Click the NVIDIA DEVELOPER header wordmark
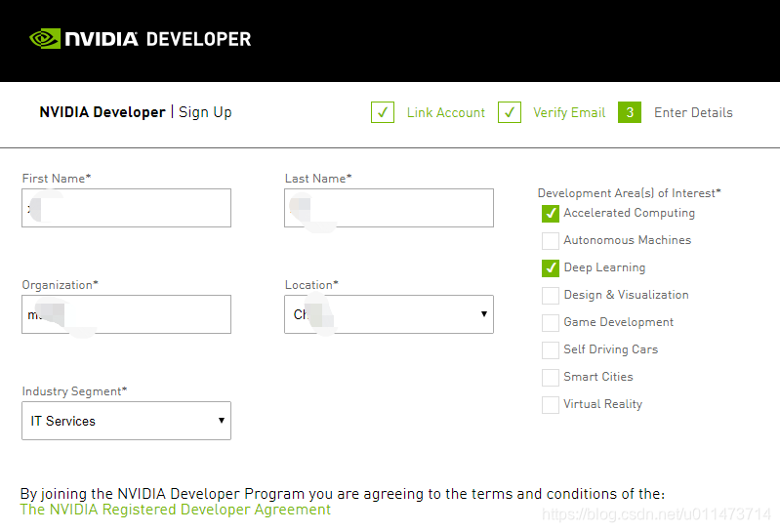 point(158,39)
